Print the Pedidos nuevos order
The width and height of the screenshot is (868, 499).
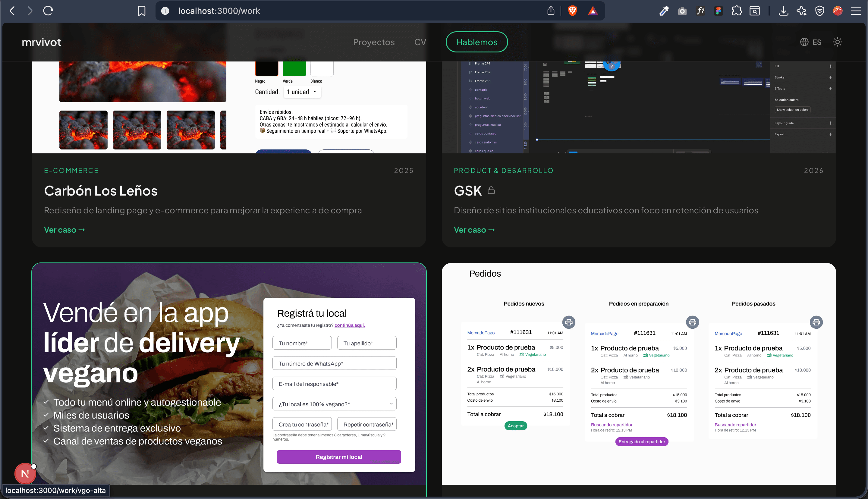click(x=568, y=322)
